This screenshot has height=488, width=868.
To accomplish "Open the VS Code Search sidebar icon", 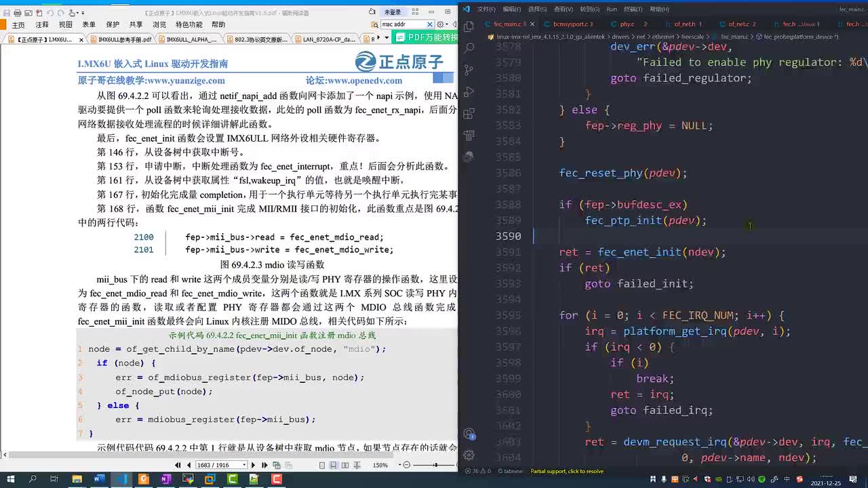I will click(x=469, y=48).
